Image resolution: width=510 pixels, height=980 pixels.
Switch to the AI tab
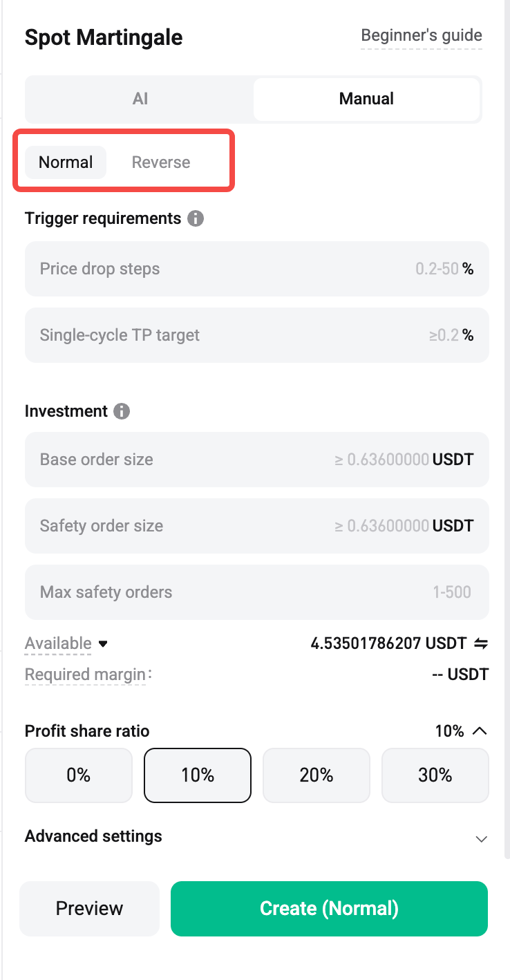pos(140,99)
